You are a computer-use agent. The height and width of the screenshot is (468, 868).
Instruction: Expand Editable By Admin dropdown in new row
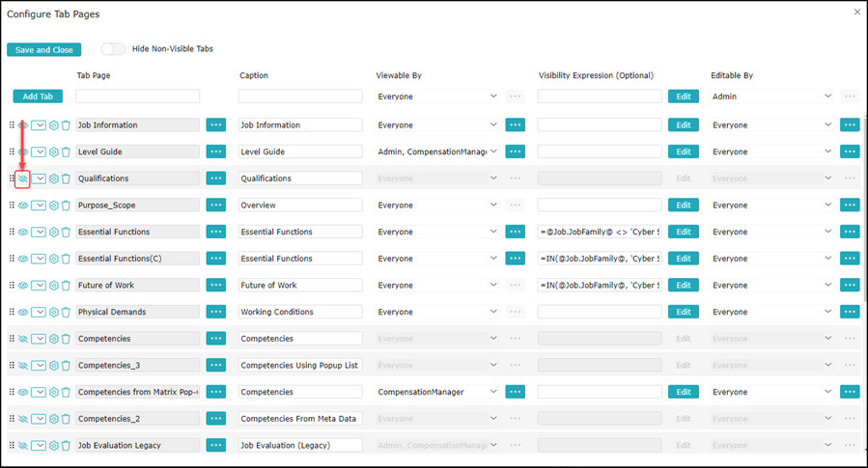click(770, 96)
